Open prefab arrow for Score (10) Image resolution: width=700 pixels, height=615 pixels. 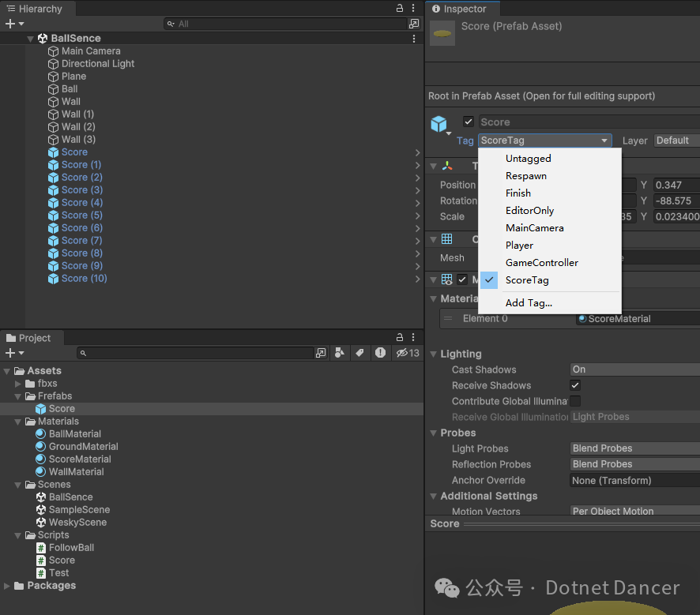pyautogui.click(x=417, y=279)
